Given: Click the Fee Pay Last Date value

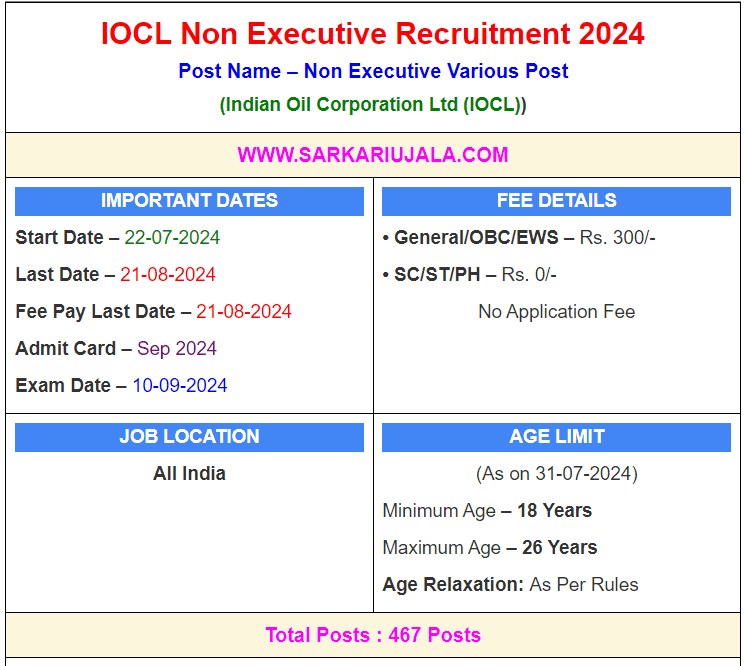Looking at the screenshot, I should point(243,312).
